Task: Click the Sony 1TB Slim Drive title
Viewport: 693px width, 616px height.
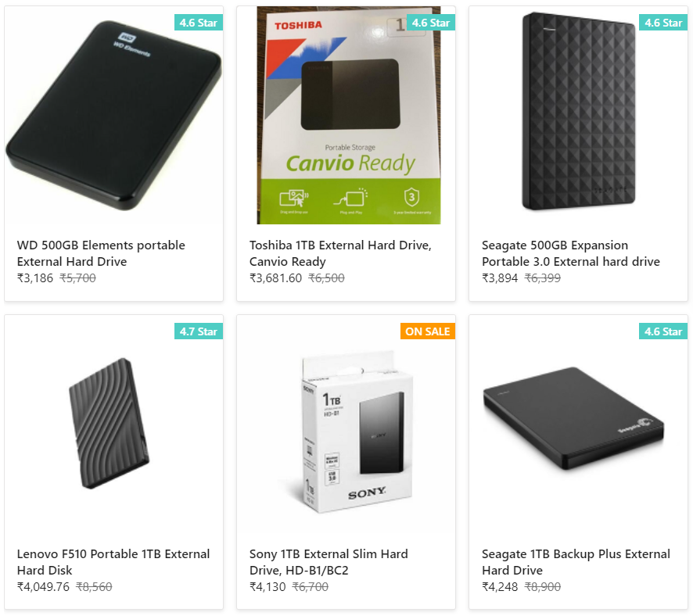Action: 329,561
